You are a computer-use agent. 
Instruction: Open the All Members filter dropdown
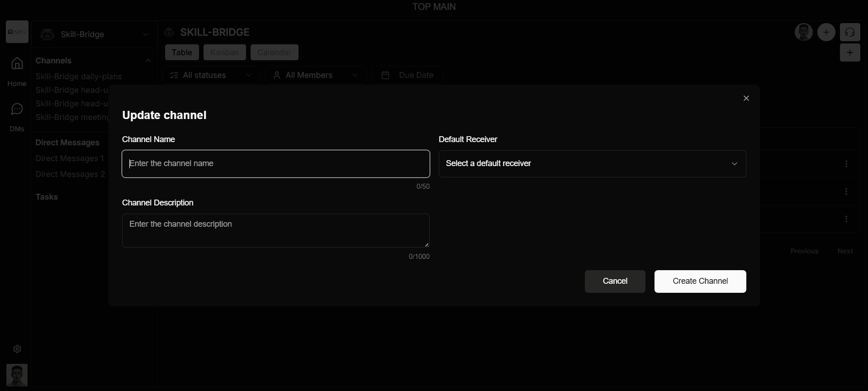point(315,75)
